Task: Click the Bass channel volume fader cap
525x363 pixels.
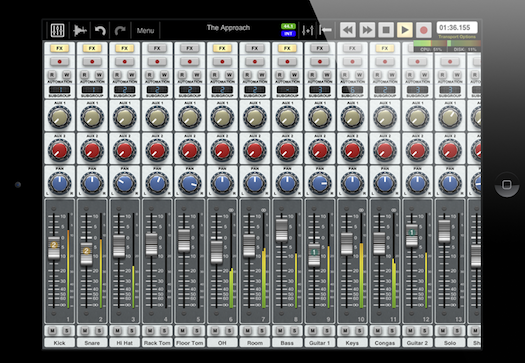Action: pyautogui.click(x=282, y=230)
